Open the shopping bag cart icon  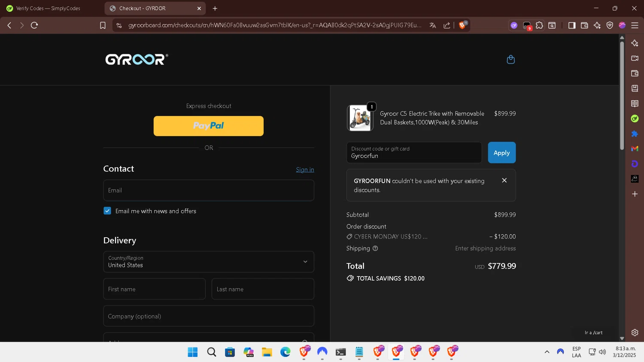[510, 59]
